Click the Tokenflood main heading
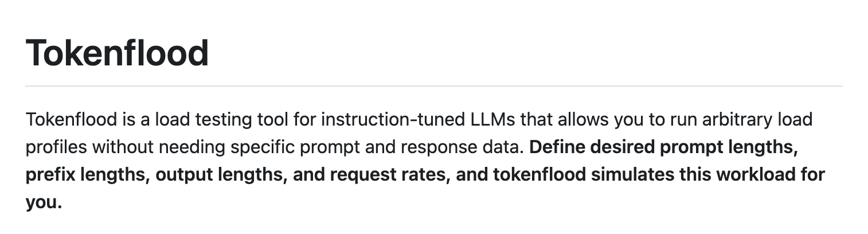This screenshot has height=234, width=868. [117, 53]
